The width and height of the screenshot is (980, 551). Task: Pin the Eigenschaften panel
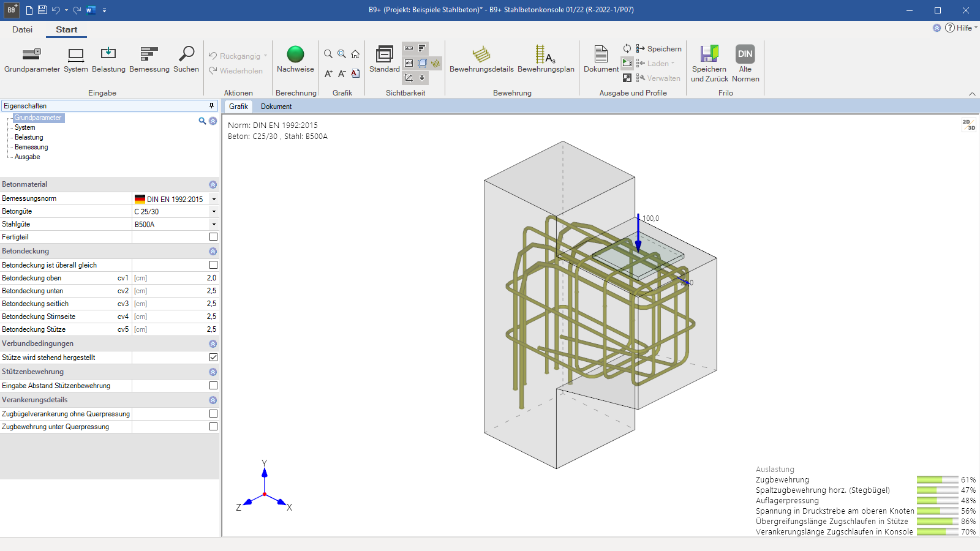(x=212, y=106)
